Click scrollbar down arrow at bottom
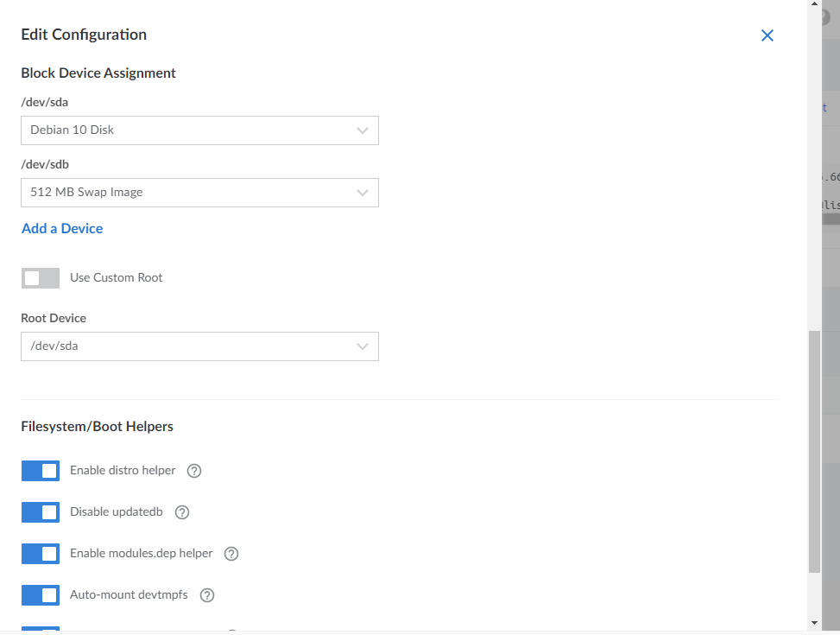 [814, 622]
